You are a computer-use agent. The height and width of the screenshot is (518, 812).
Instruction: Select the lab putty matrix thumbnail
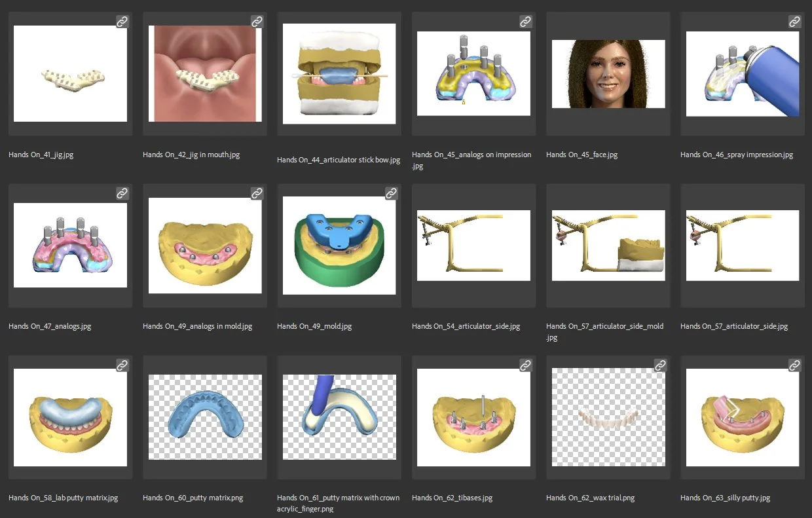pyautogui.click(x=70, y=417)
